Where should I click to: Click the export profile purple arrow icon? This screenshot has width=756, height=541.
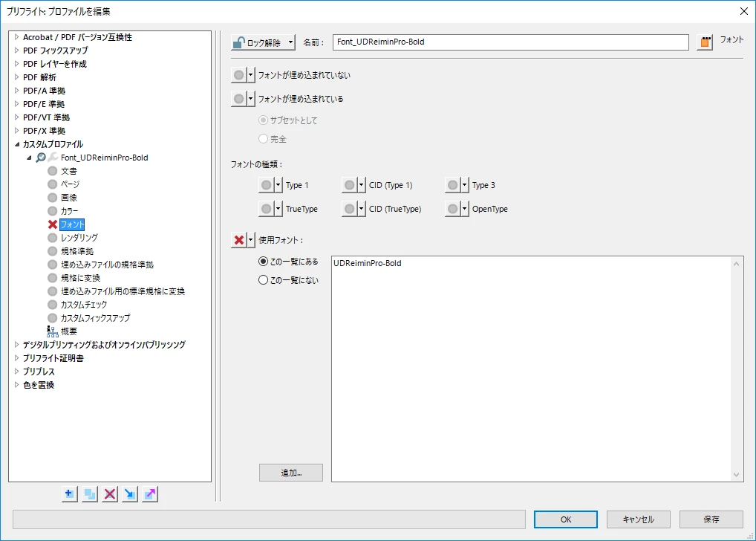tap(150, 493)
